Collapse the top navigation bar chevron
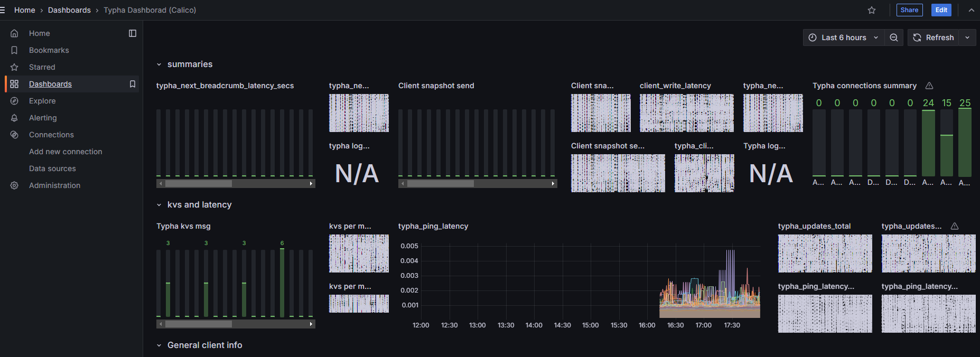Image resolution: width=980 pixels, height=357 pixels. (971, 10)
